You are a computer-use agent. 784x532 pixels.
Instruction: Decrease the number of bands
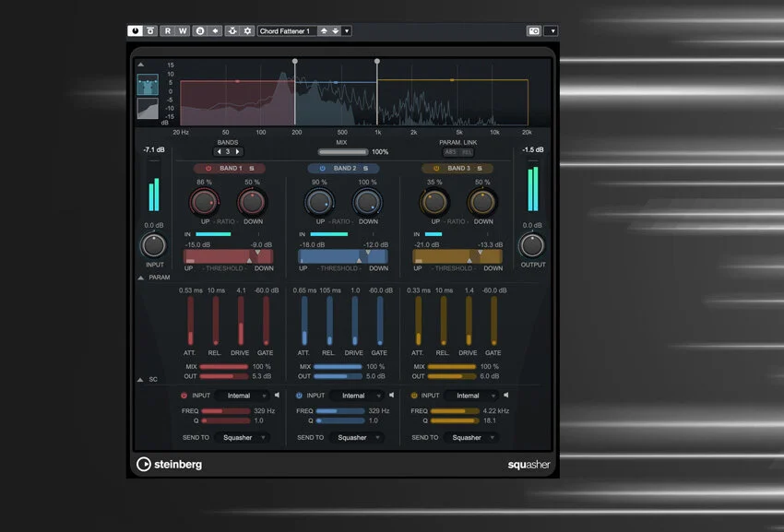coord(219,151)
